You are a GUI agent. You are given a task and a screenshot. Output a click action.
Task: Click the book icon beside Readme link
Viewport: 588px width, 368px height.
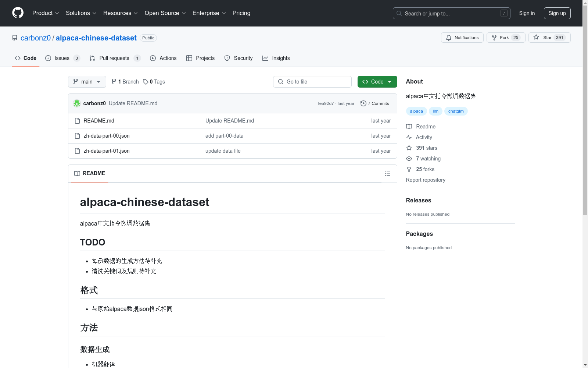click(409, 127)
